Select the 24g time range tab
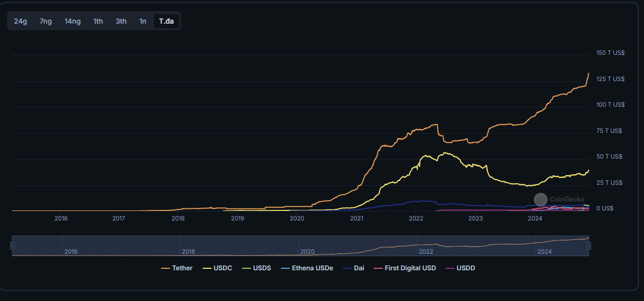 point(21,21)
